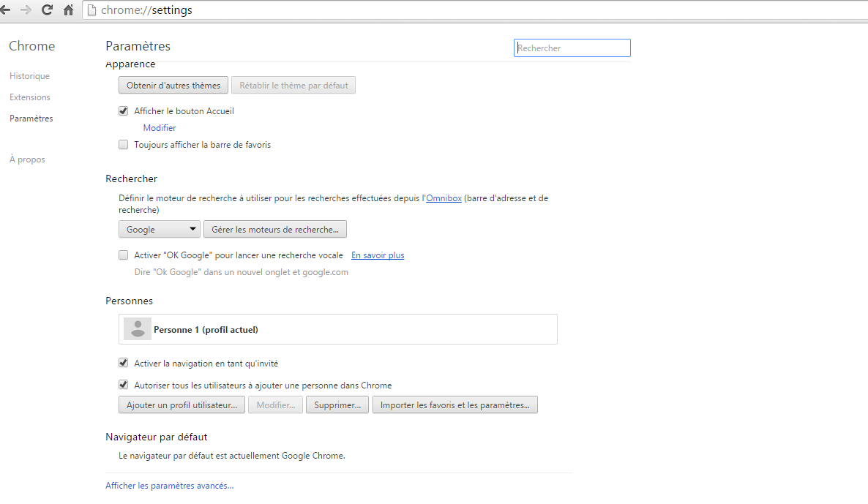
Task: Reload the page with the refresh icon
Action: (x=47, y=10)
